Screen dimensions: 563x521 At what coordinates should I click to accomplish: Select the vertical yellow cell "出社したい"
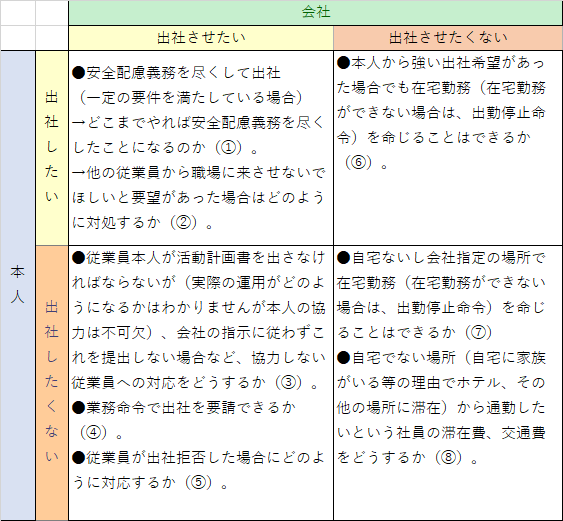point(52,148)
